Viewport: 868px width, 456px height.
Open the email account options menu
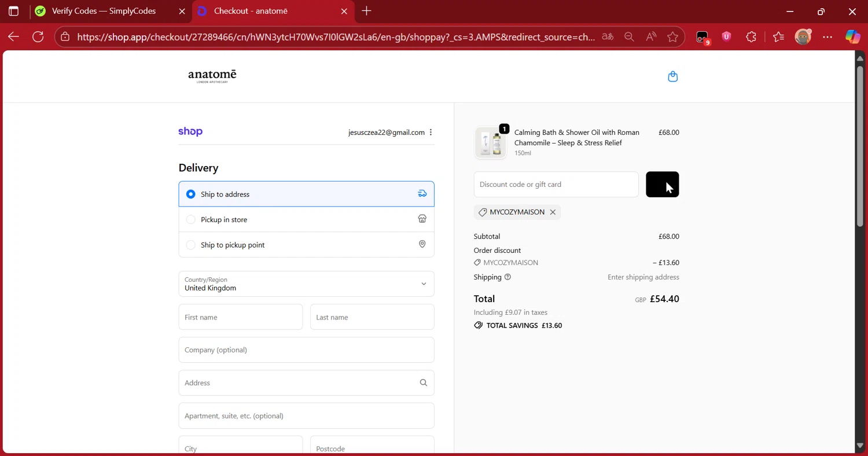click(x=431, y=133)
